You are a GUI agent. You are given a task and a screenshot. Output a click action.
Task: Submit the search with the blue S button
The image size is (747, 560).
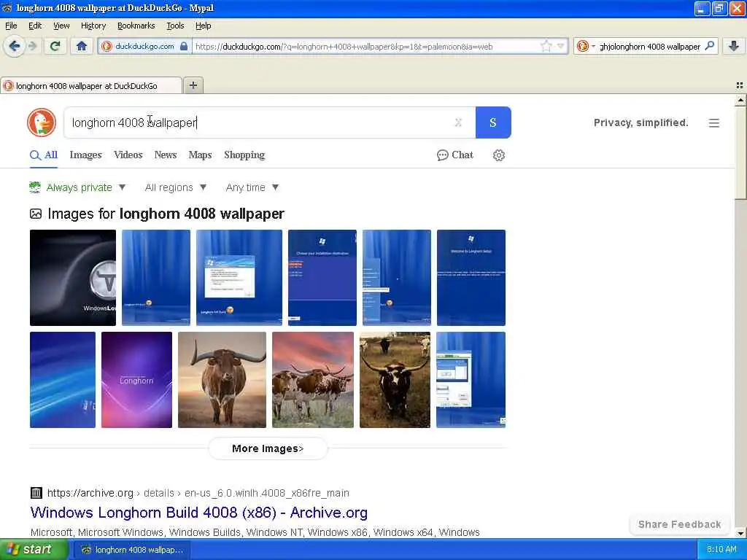tap(493, 122)
